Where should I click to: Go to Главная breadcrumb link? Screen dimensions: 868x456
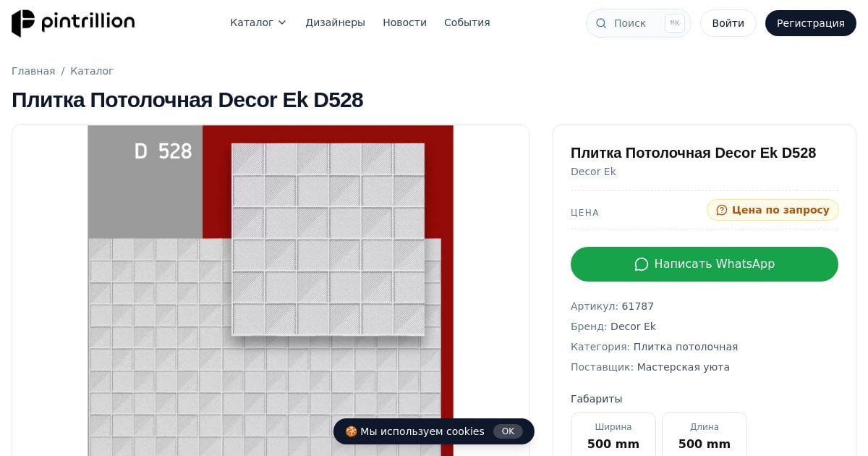[33, 71]
